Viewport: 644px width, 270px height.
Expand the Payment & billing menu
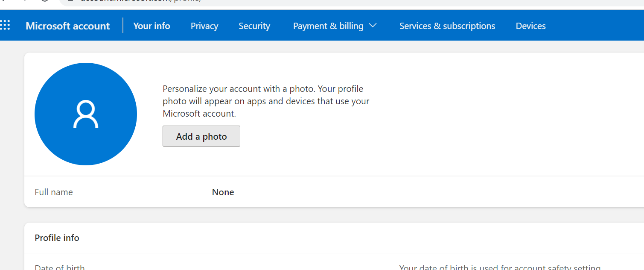[x=328, y=26]
